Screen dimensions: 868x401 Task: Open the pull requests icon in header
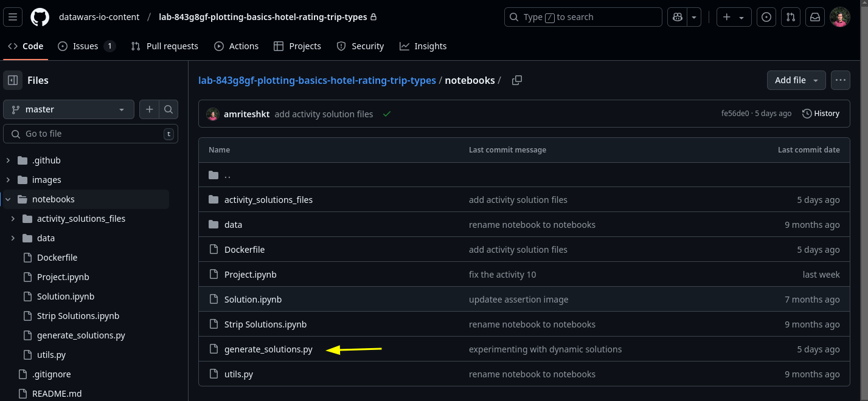pos(791,17)
